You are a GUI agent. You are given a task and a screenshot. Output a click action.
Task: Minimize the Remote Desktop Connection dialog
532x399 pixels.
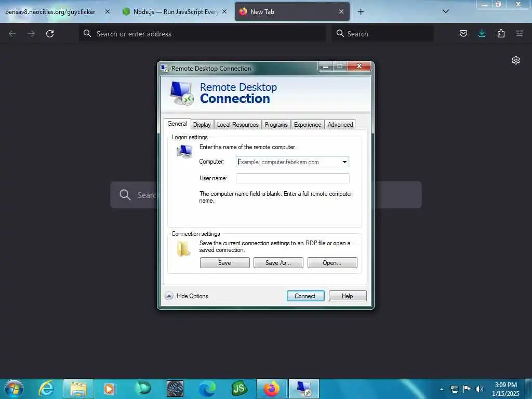click(325, 66)
